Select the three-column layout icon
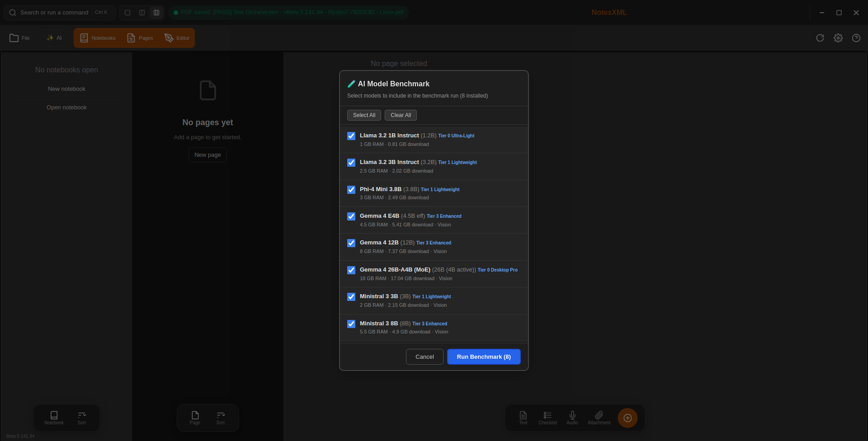 pos(156,13)
